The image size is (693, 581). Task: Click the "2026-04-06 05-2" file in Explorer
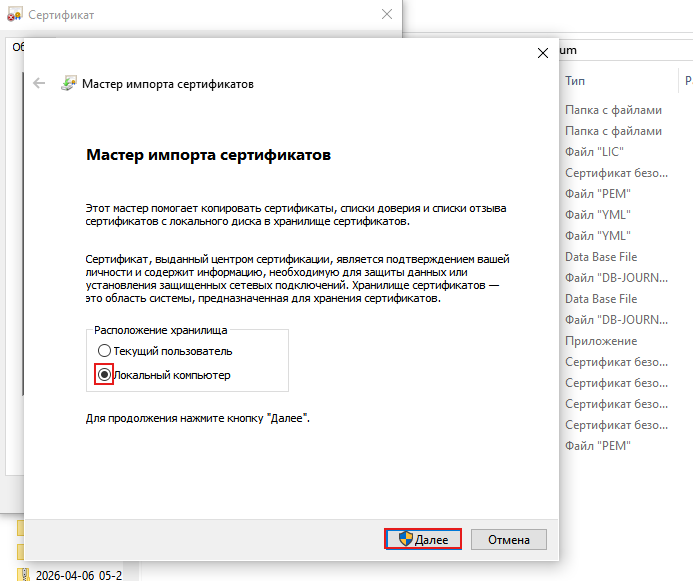coord(79,575)
